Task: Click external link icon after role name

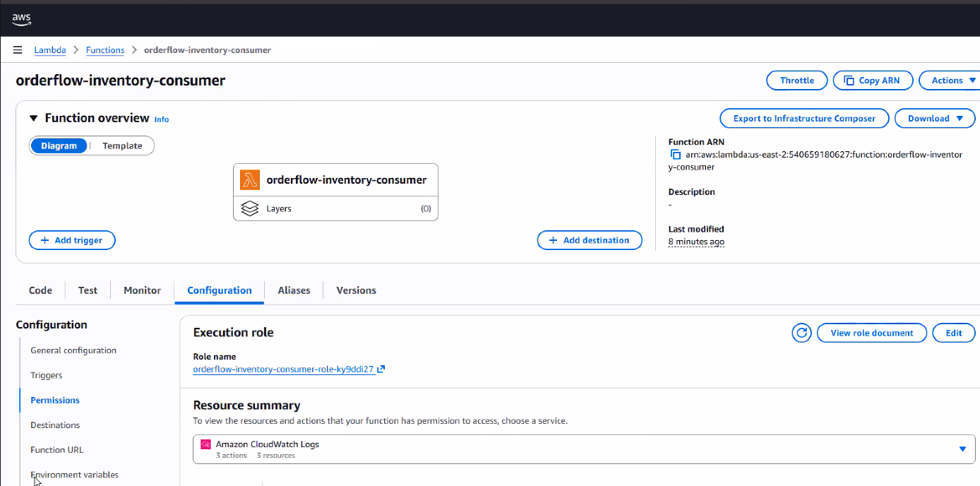Action: (x=381, y=369)
